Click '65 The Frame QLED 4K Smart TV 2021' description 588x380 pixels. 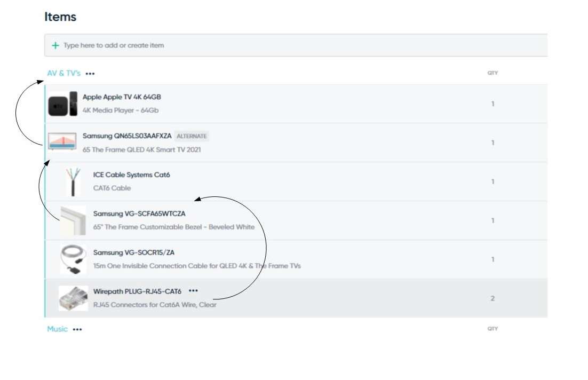click(142, 149)
